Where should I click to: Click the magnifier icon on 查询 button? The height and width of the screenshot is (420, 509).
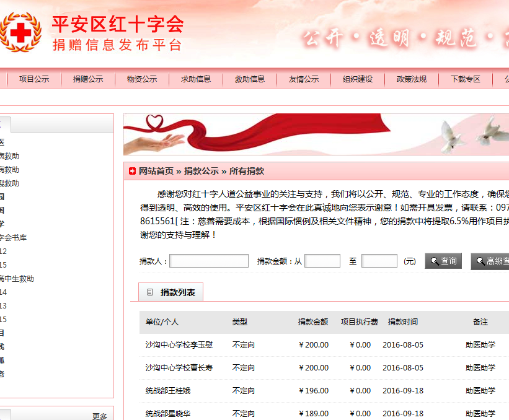point(434,261)
